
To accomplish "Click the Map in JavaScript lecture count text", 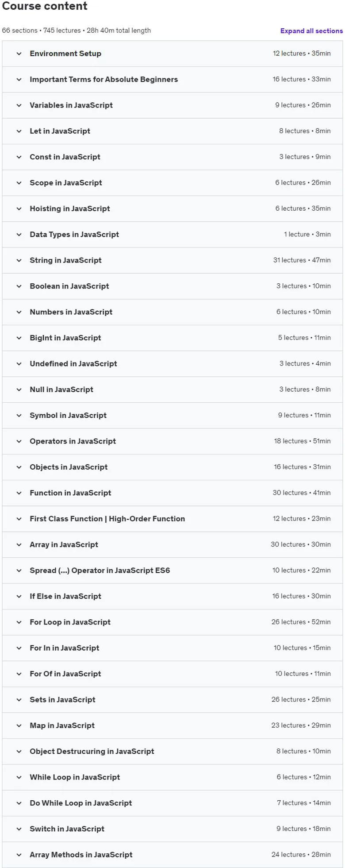I will [x=288, y=725].
